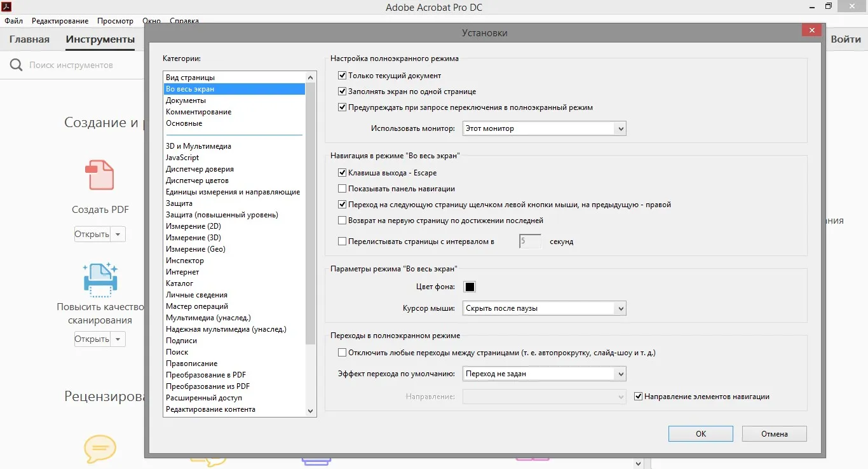The height and width of the screenshot is (469, 868).
Task: Click the Enhance Scans printer icon
Action: 100,280
